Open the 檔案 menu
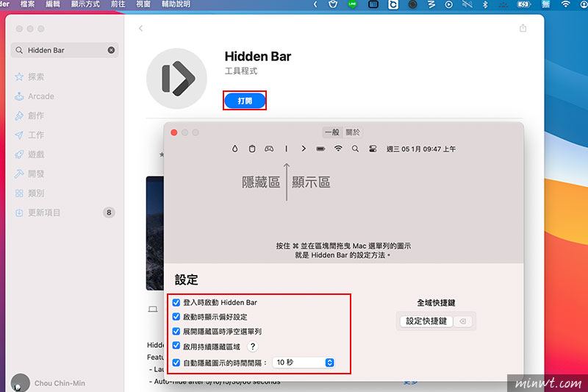Viewport: 588px width, 392px height. click(x=27, y=4)
